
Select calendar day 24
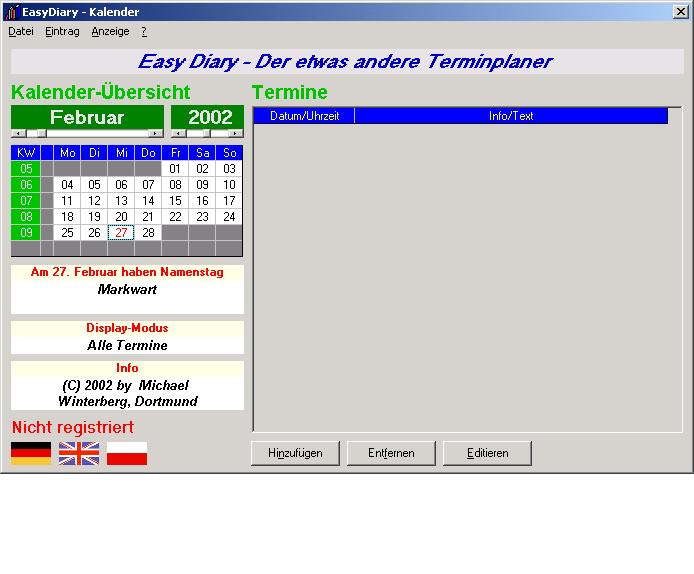229,217
